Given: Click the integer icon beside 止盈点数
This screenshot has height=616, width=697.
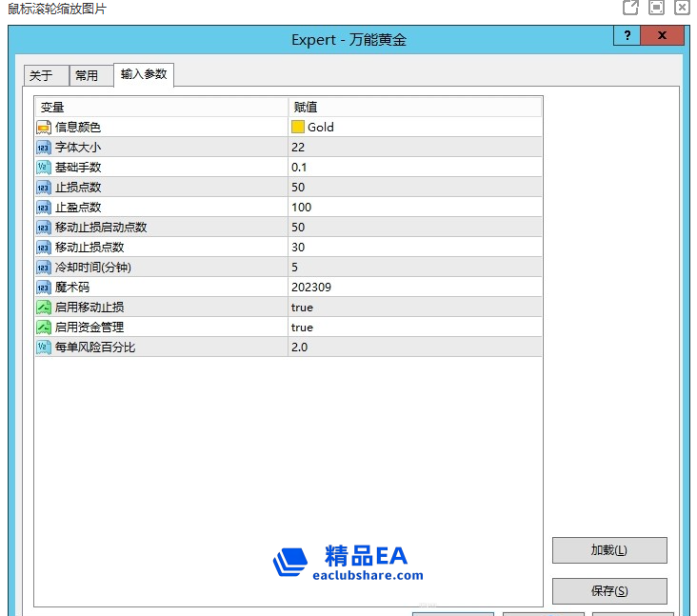Looking at the screenshot, I should (44, 208).
